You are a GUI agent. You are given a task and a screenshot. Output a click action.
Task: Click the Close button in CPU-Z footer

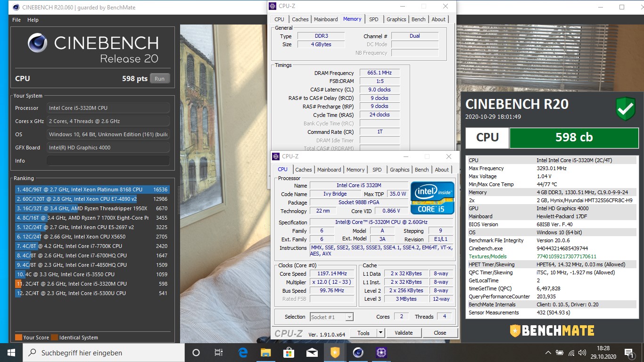pyautogui.click(x=440, y=333)
